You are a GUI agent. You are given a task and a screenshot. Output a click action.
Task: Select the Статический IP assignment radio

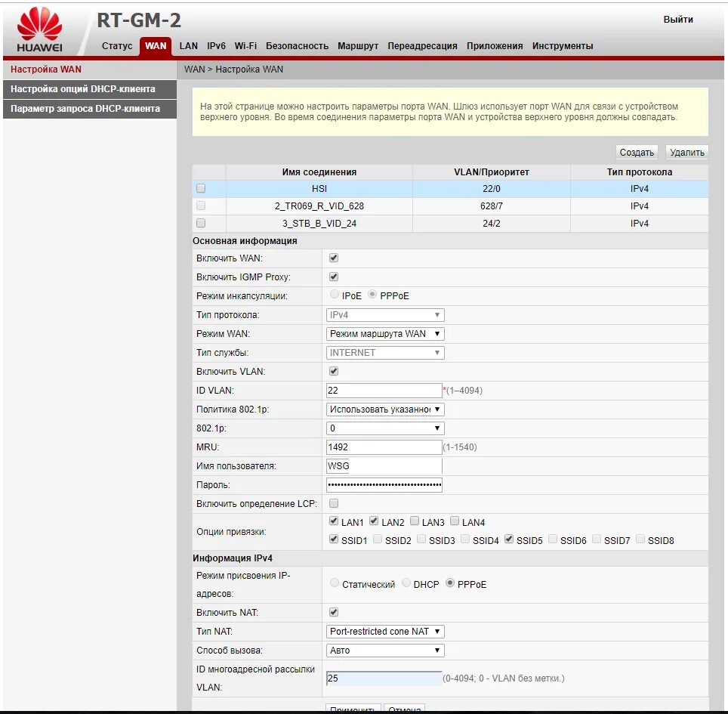click(335, 583)
